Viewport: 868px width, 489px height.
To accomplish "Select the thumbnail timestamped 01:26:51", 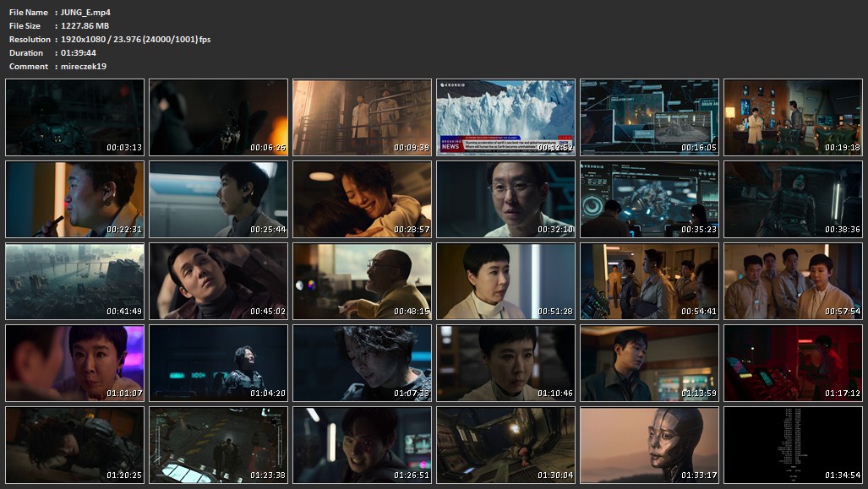I will pyautogui.click(x=362, y=445).
